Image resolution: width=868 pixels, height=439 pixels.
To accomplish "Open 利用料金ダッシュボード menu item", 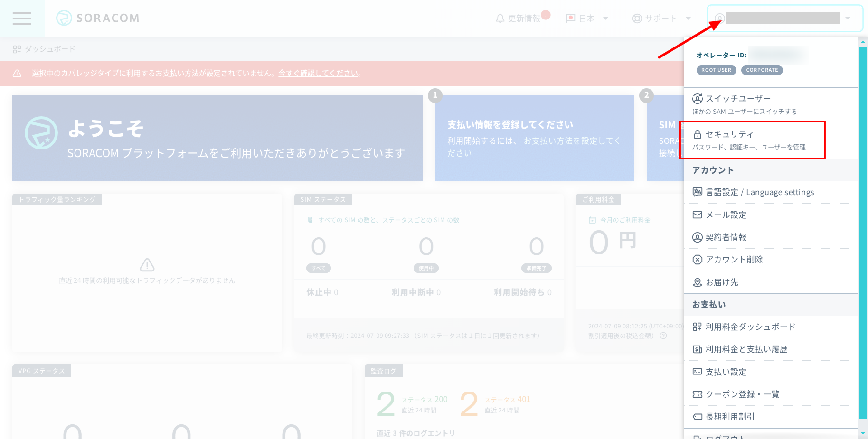I will pos(771,327).
